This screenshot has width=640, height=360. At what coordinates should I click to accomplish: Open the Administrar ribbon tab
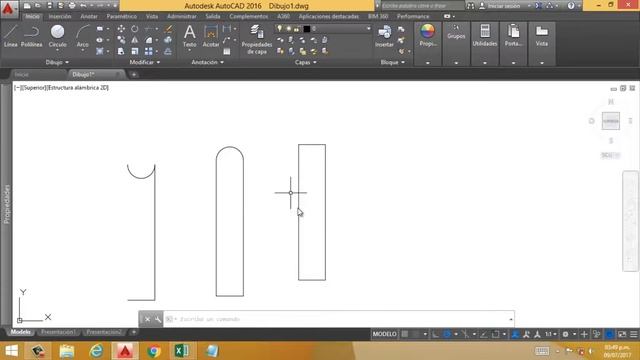point(182,16)
